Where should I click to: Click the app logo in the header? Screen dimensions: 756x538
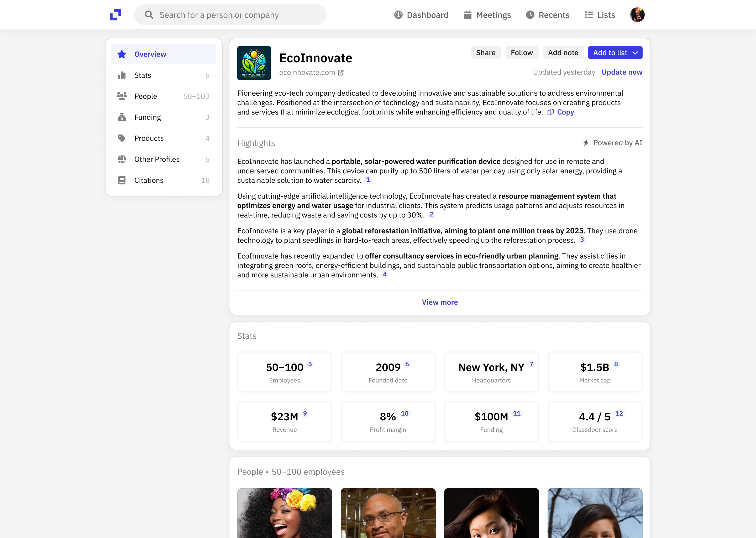tap(115, 15)
